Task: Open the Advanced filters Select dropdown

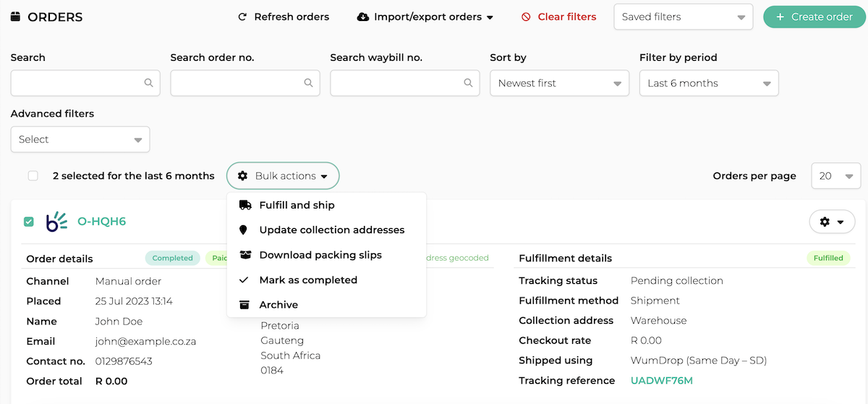Action: (80, 140)
